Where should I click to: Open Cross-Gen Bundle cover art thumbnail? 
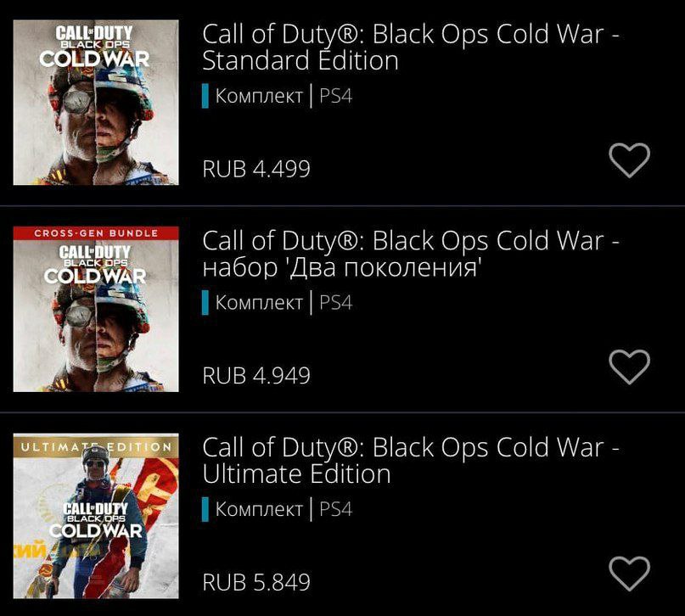pyautogui.click(x=96, y=309)
